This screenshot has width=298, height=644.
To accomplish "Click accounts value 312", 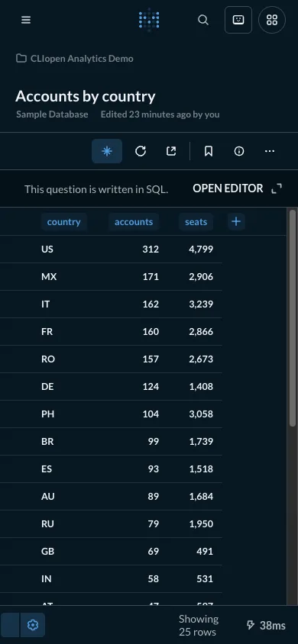I will click(151, 249).
